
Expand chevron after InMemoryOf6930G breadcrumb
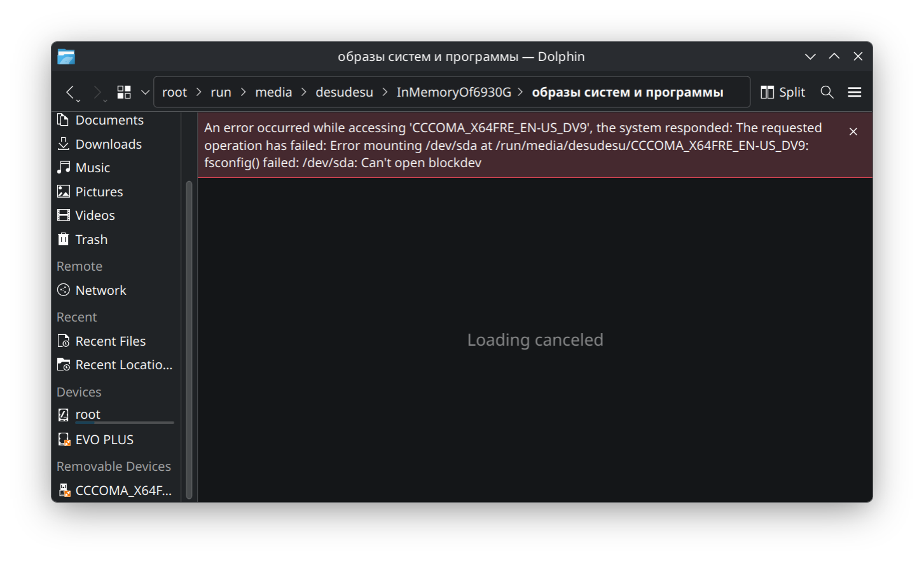(520, 92)
